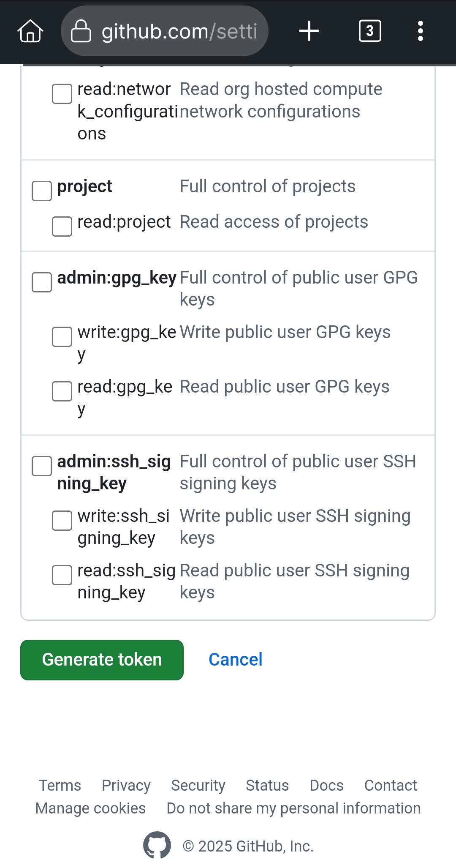Toggle the write:ssh_signing_key checkbox
The image size is (456, 868).
[x=62, y=521]
